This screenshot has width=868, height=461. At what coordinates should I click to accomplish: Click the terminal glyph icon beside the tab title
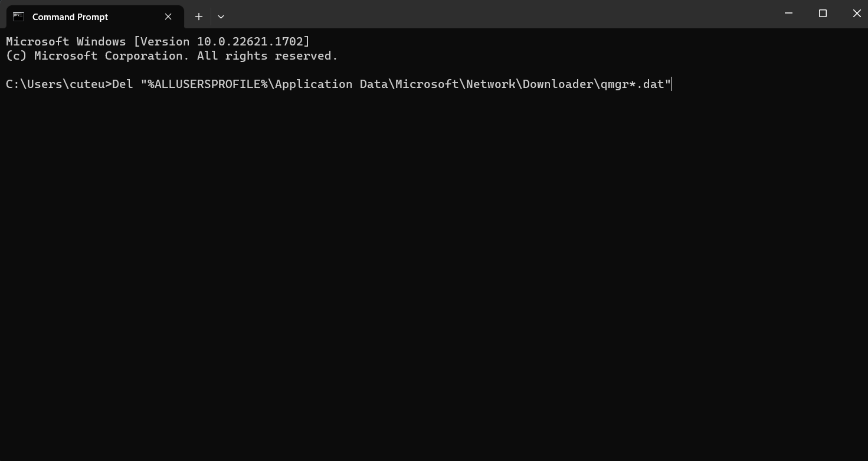point(18,17)
